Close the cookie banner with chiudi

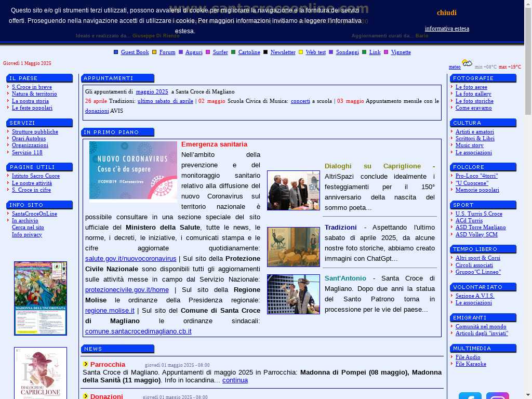tap(446, 12)
